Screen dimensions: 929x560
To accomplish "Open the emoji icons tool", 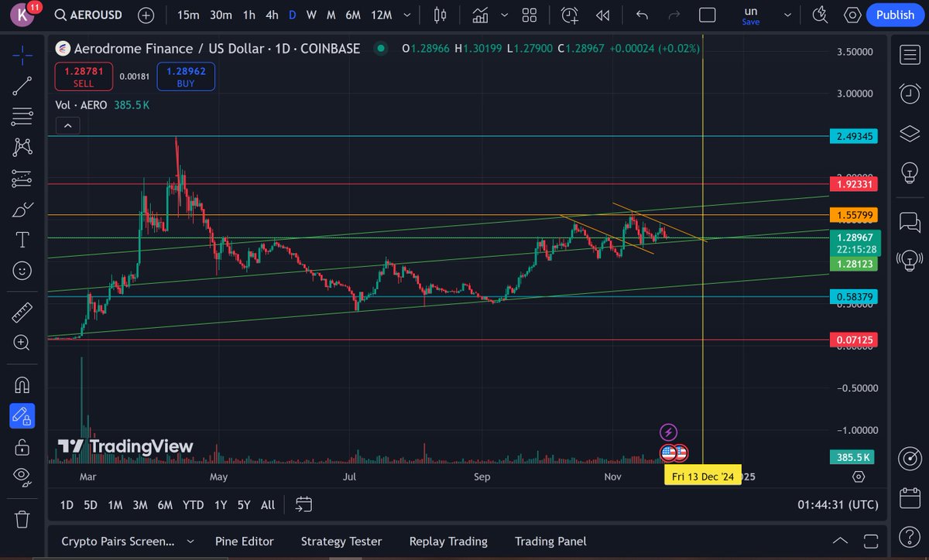I will [22, 270].
